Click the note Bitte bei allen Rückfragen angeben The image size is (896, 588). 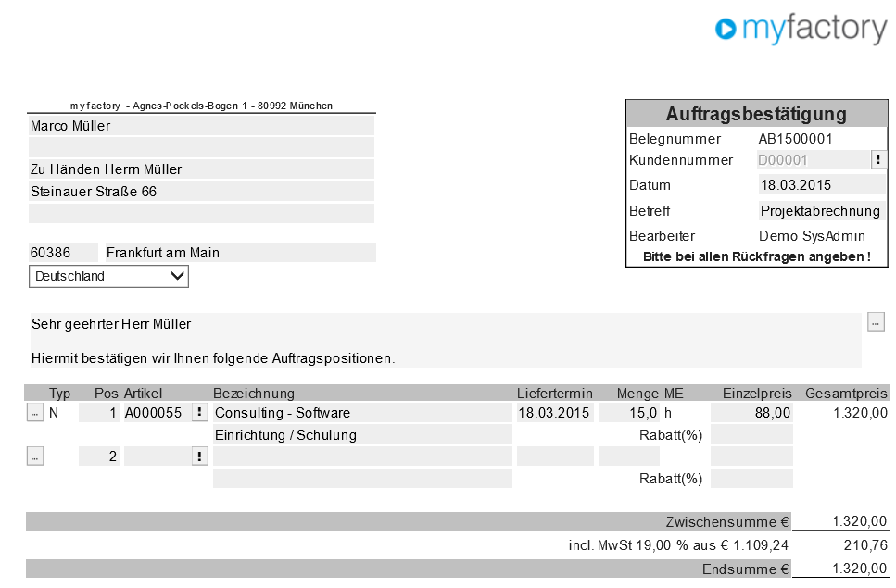(x=757, y=256)
